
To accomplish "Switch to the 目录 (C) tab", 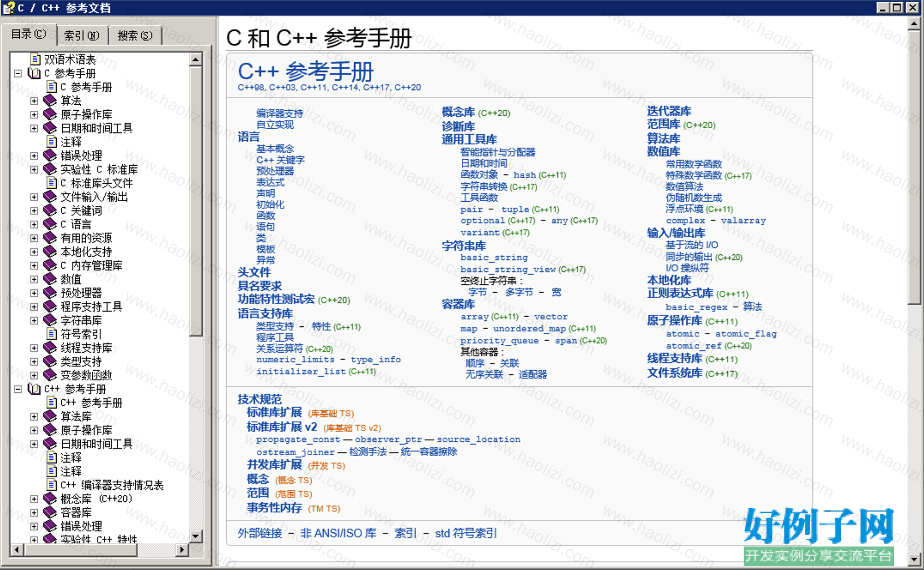I will click(x=28, y=34).
